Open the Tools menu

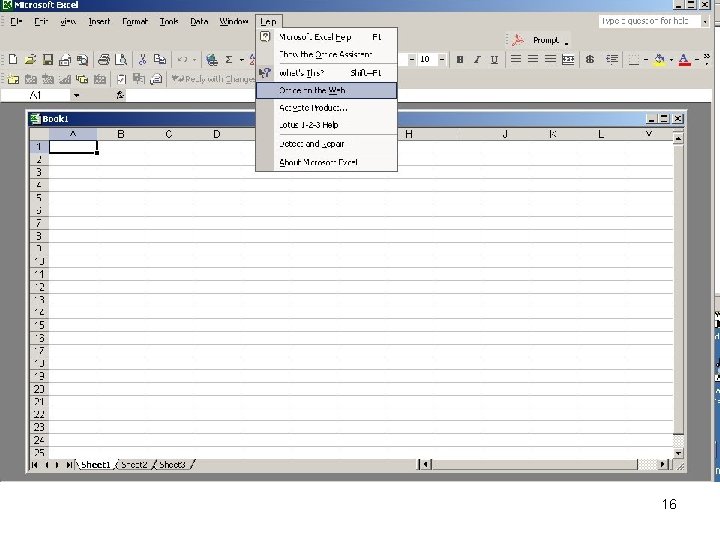169,21
